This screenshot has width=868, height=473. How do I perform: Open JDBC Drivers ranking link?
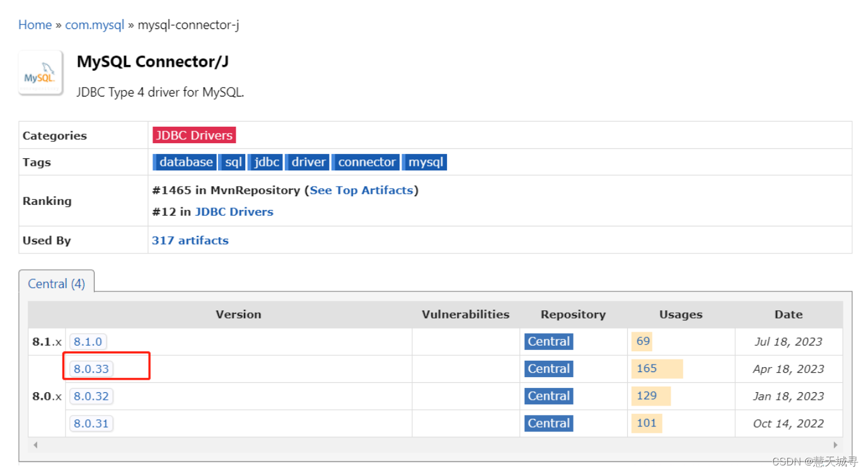(x=234, y=212)
